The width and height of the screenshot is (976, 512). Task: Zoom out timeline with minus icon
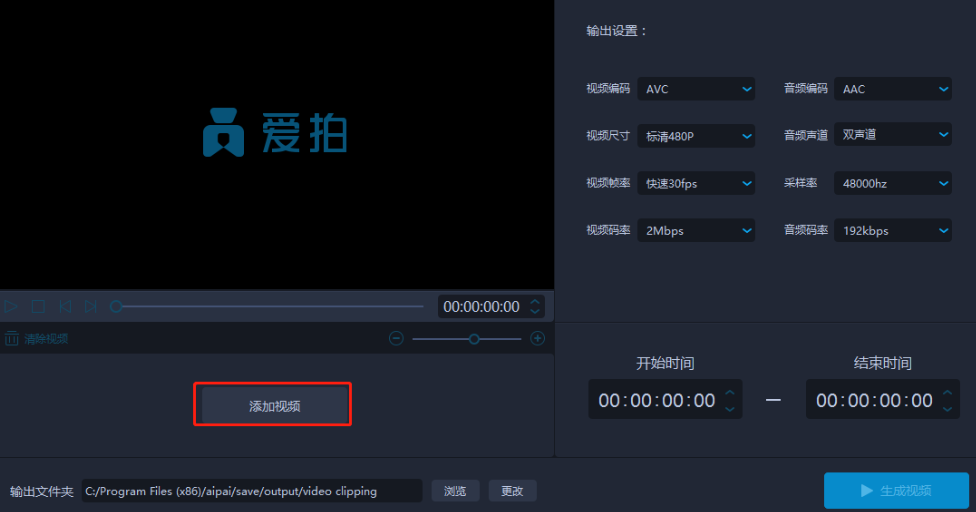[x=396, y=338]
